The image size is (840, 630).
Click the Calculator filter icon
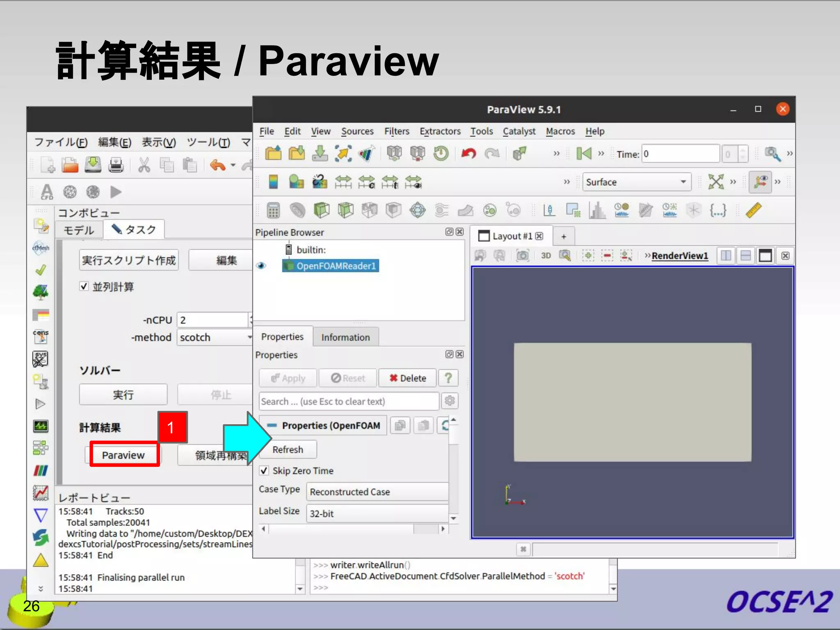273,210
